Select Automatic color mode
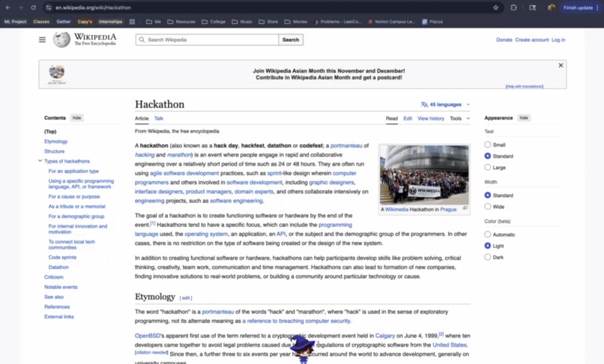 487,234
